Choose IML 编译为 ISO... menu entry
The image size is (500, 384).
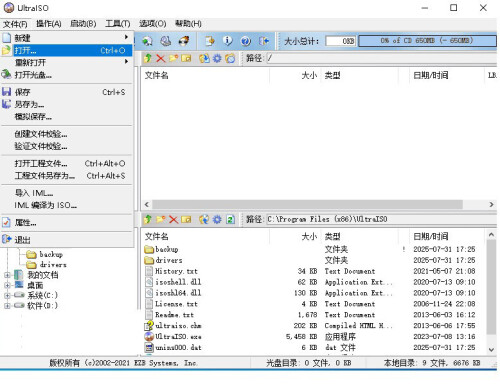click(x=67, y=205)
